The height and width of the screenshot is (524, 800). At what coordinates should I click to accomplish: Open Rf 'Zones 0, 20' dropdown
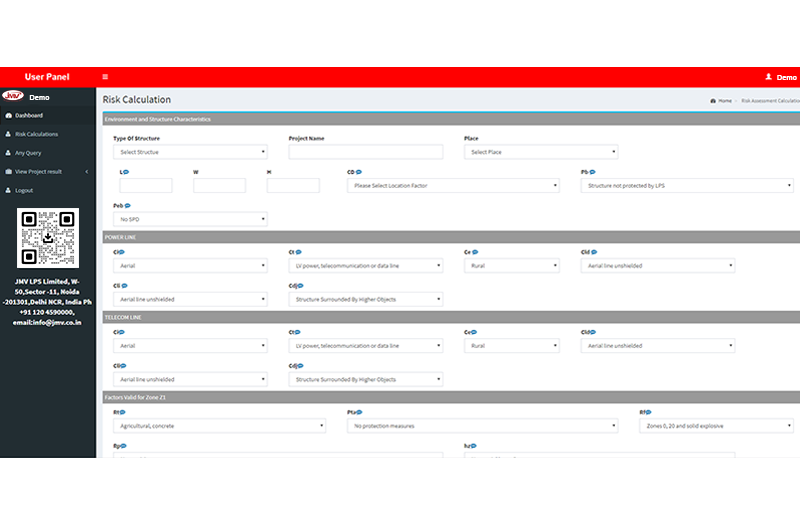[716, 426]
